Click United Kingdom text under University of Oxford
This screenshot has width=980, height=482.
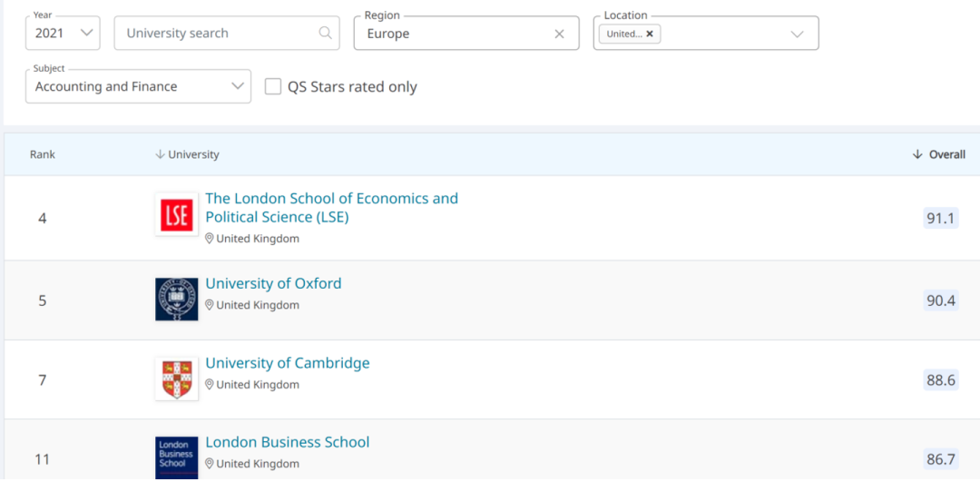pyautogui.click(x=258, y=305)
